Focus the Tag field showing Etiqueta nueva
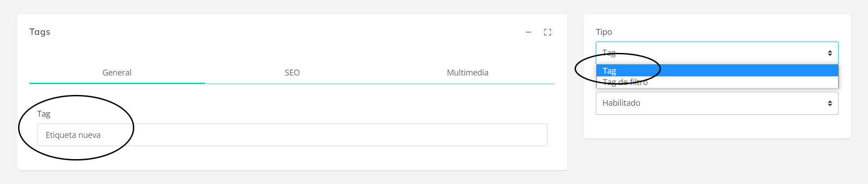Viewport: 868px width, 184px height. pos(292,135)
